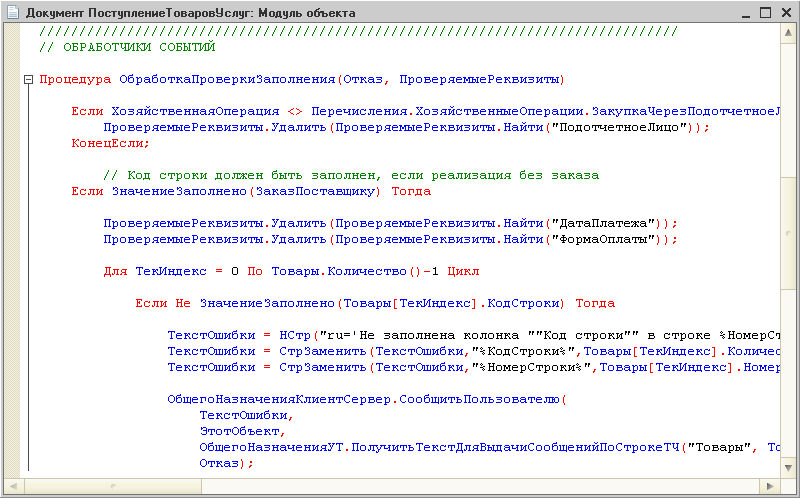Close the Модуль объекта window
The height and width of the screenshot is (498, 800).
pos(786,13)
